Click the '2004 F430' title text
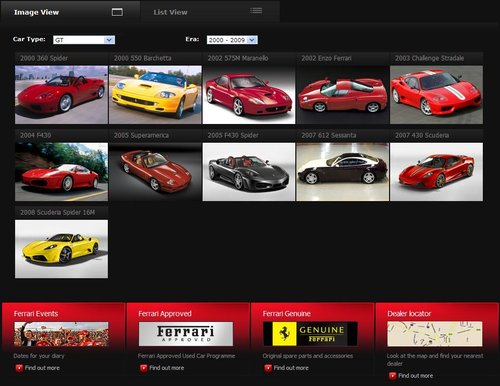The image size is (500, 386). tap(35, 135)
